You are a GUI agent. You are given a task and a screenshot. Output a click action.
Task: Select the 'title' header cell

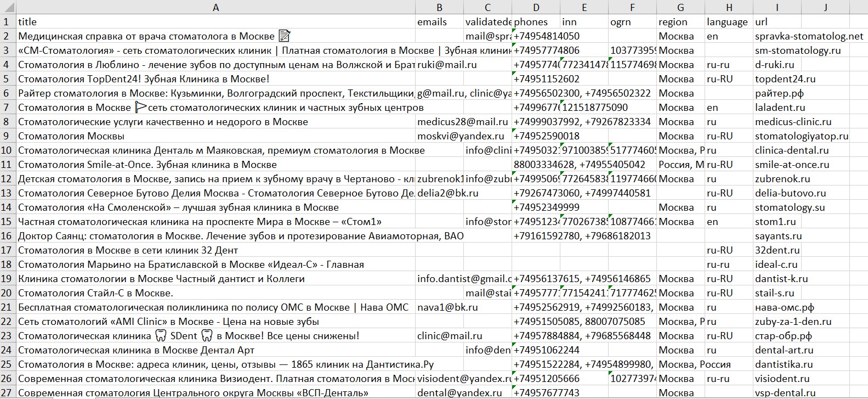[215, 22]
